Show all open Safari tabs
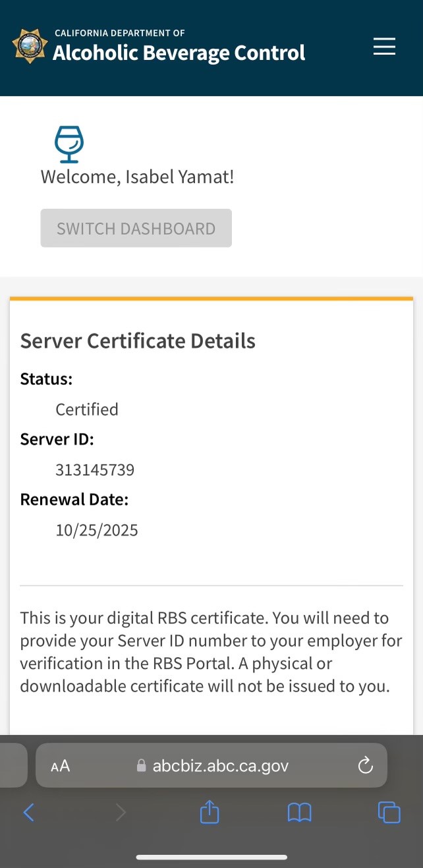 389,813
